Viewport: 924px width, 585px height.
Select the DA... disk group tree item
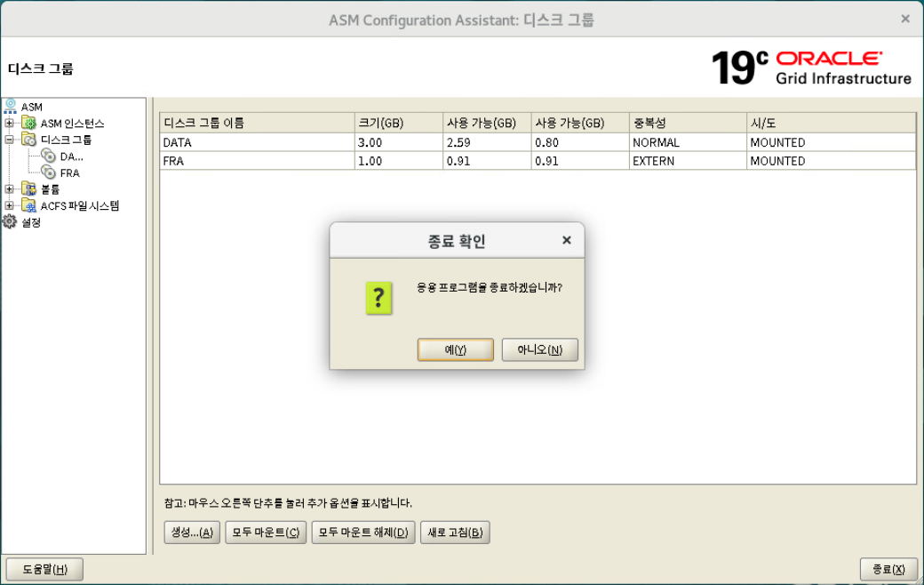pyautogui.click(x=71, y=156)
